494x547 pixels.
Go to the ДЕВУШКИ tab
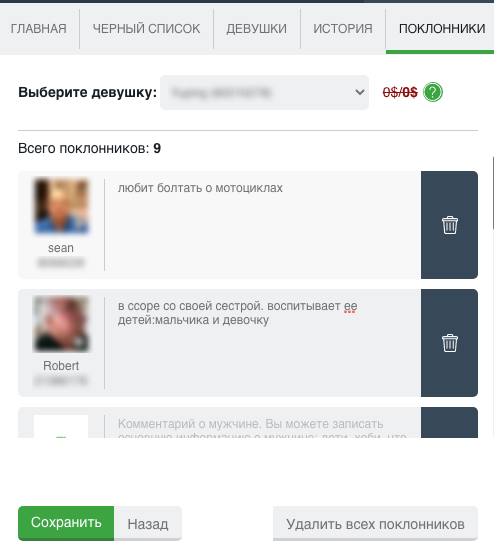coord(257,29)
